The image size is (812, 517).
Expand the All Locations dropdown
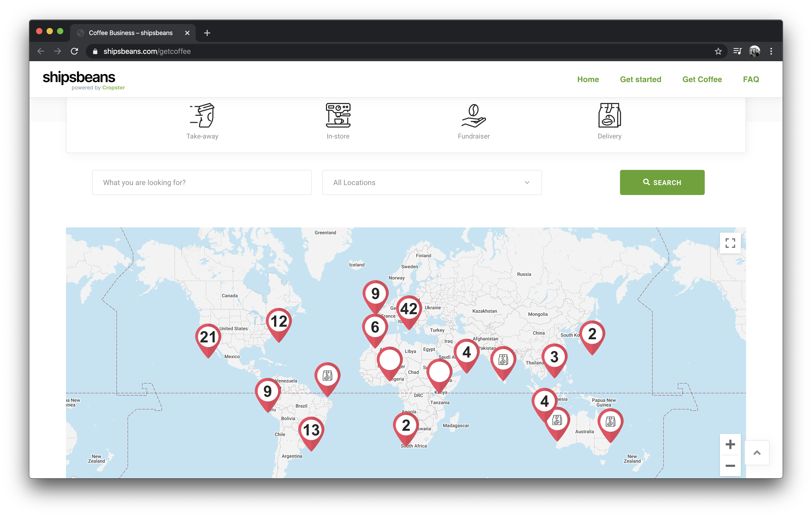[432, 182]
